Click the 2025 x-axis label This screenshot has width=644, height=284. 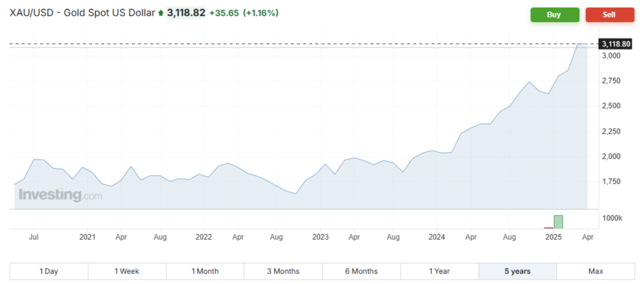[553, 238]
